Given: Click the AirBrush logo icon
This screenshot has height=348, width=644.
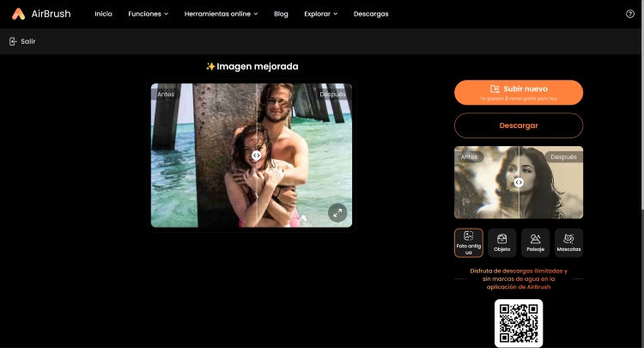Looking at the screenshot, I should [x=18, y=14].
